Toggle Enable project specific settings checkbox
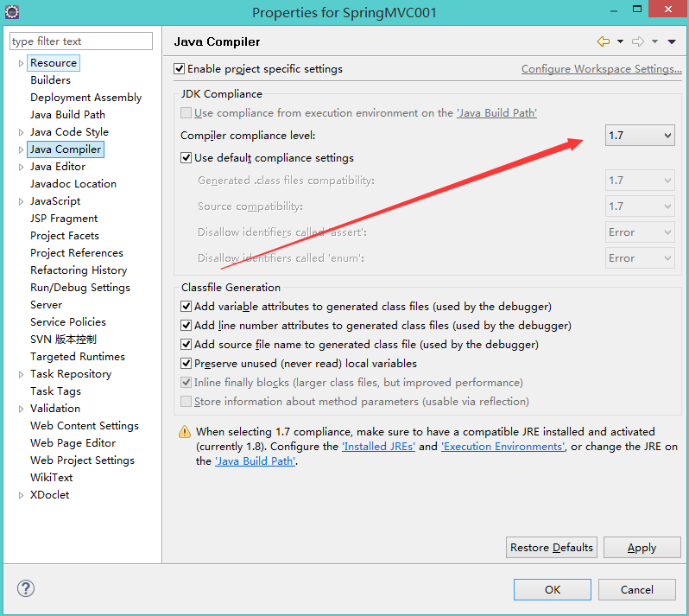This screenshot has width=689, height=616. 179,69
